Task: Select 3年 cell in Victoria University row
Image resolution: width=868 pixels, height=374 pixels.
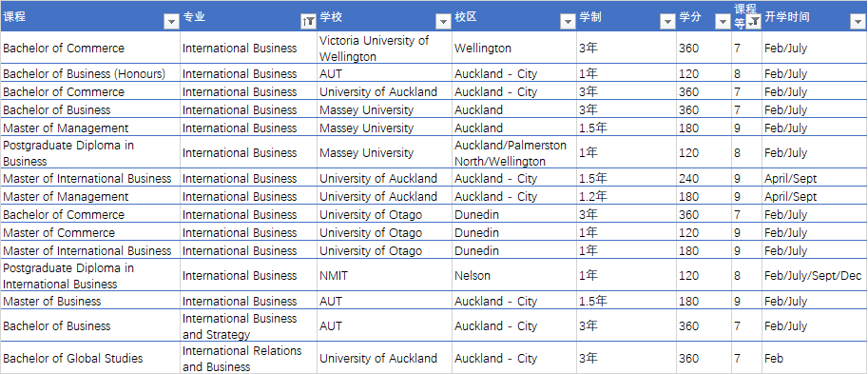Action: click(626, 49)
